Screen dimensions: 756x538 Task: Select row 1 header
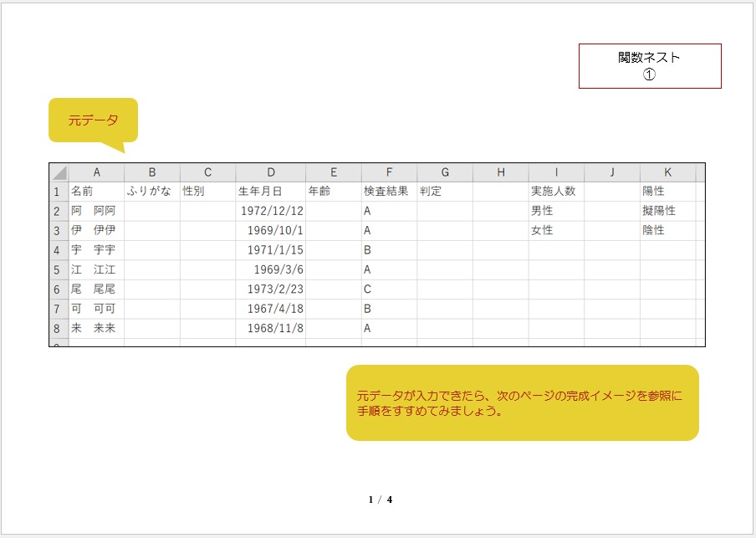tap(59, 192)
